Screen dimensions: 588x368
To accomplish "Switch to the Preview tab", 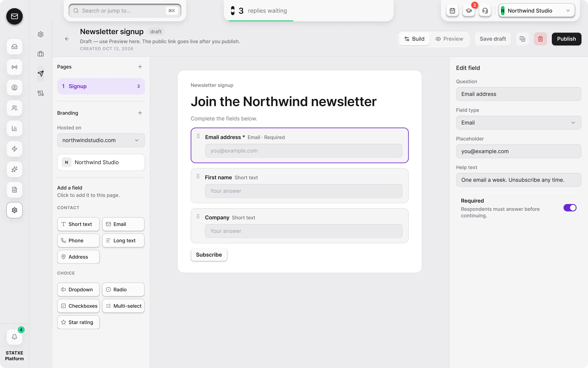I will click(449, 39).
